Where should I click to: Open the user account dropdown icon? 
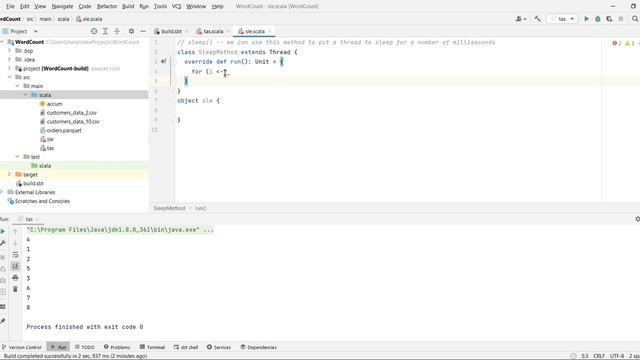[520, 19]
